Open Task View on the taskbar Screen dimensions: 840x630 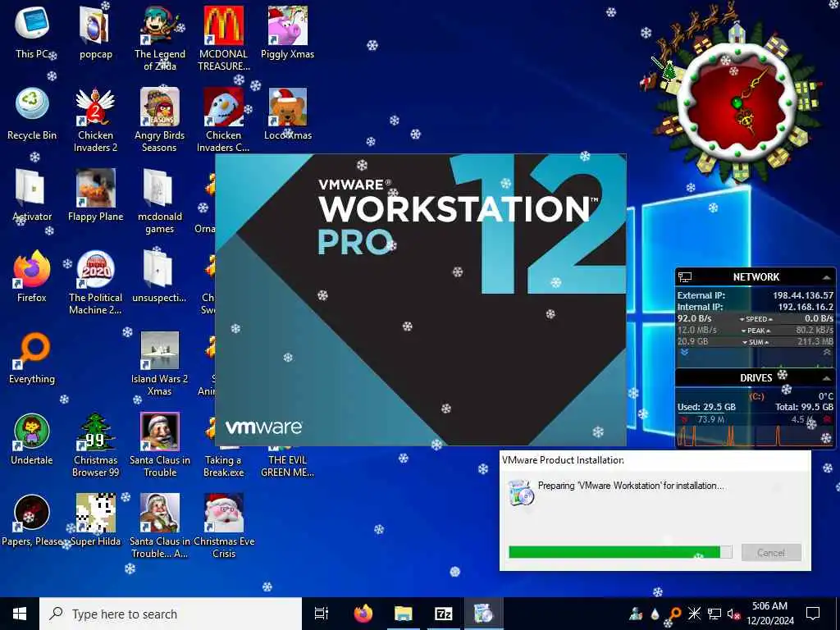pos(322,614)
